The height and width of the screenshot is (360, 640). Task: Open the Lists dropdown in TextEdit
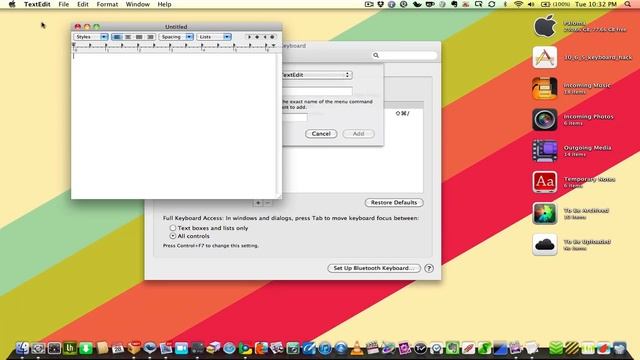point(214,37)
